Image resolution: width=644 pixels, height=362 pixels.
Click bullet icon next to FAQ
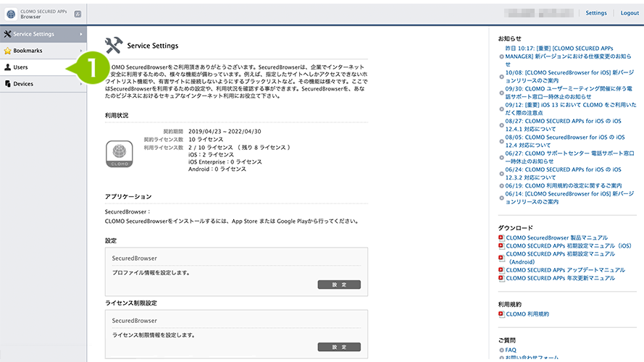tap(501, 350)
